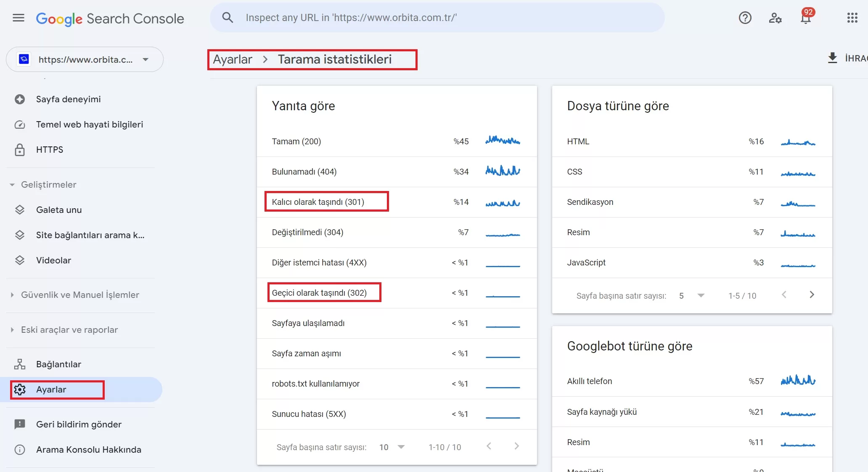Open the hamburger main menu
The height and width of the screenshot is (472, 868).
point(19,18)
